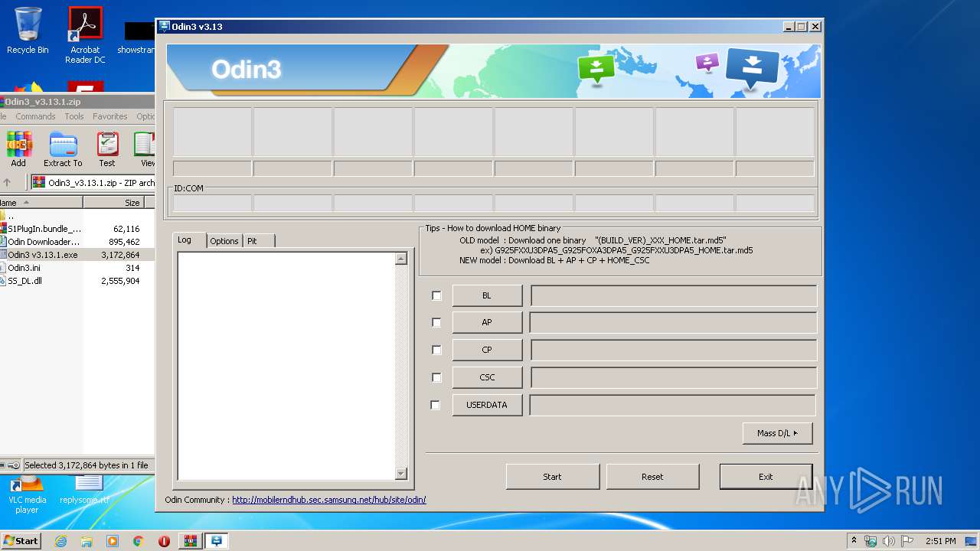Click the log scrollbar up arrow

click(401, 259)
